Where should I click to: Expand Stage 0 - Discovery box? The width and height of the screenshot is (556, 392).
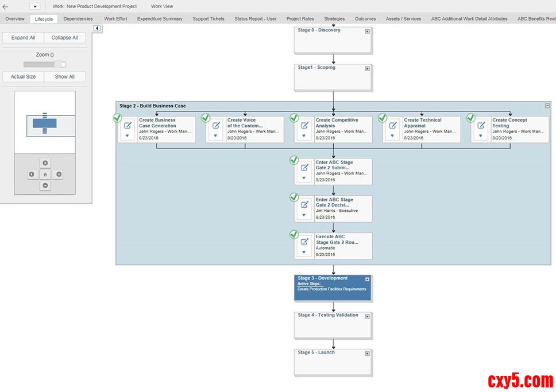click(x=368, y=32)
